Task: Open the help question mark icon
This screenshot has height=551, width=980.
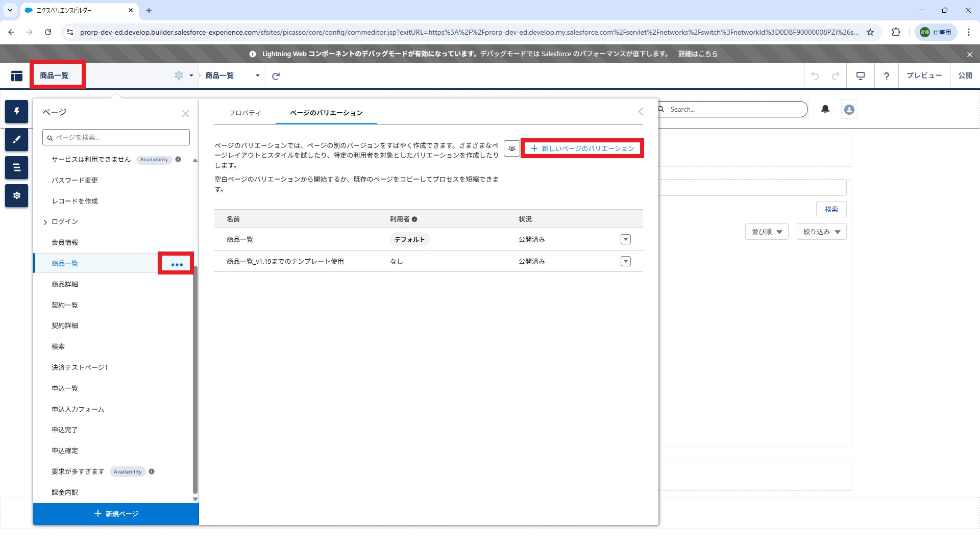Action: click(x=887, y=76)
